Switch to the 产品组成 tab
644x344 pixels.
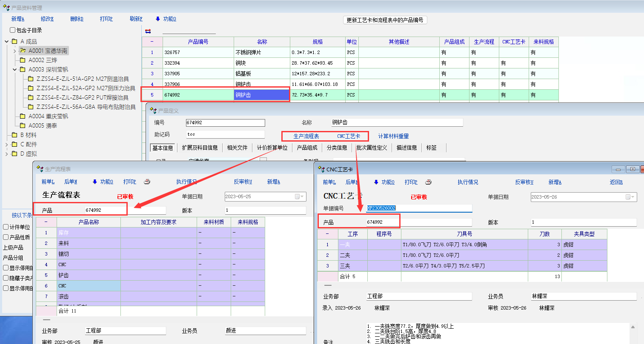click(307, 148)
